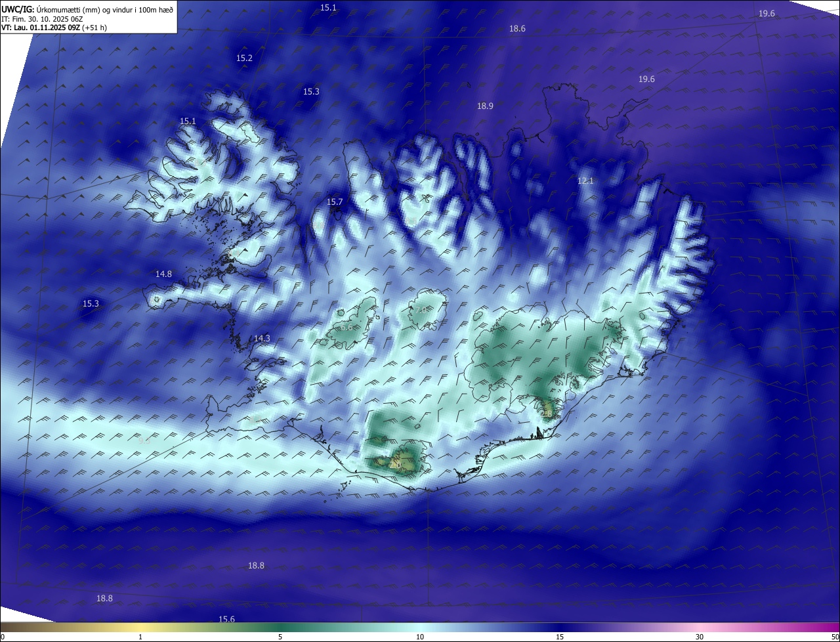The height and width of the screenshot is (642, 840).
Task: Click the map value '14.3'
Action: (262, 339)
